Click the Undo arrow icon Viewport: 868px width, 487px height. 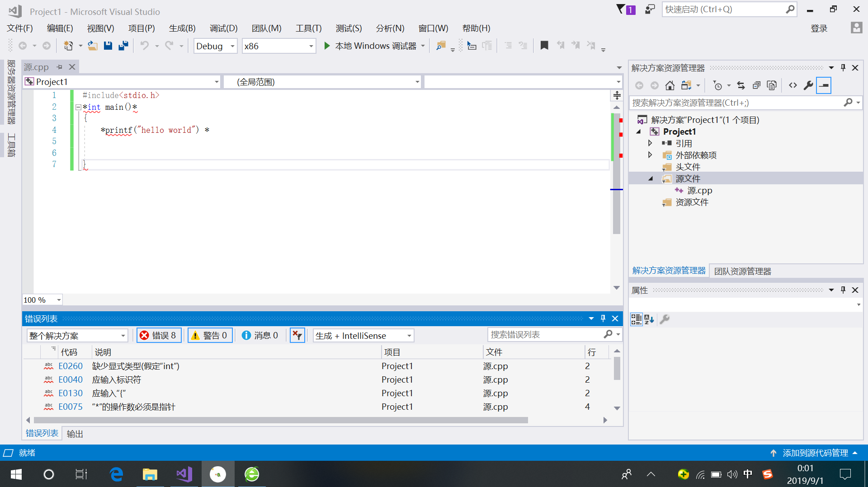[144, 46]
